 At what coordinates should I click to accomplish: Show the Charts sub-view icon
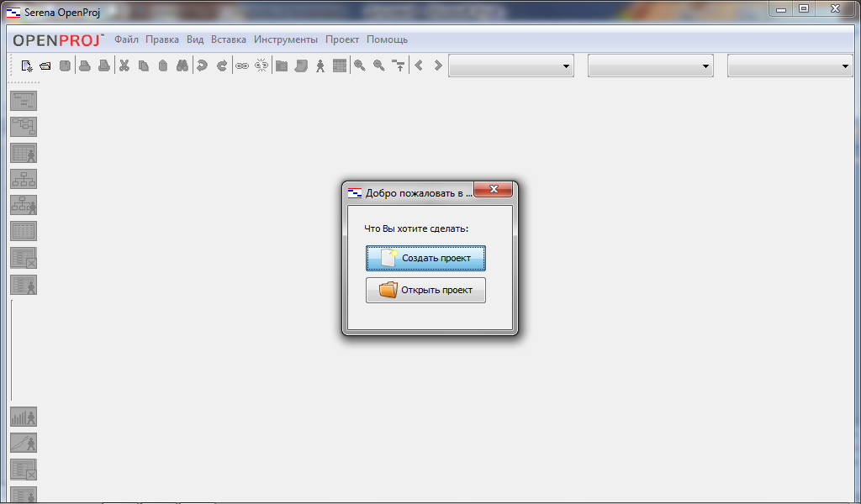[24, 443]
